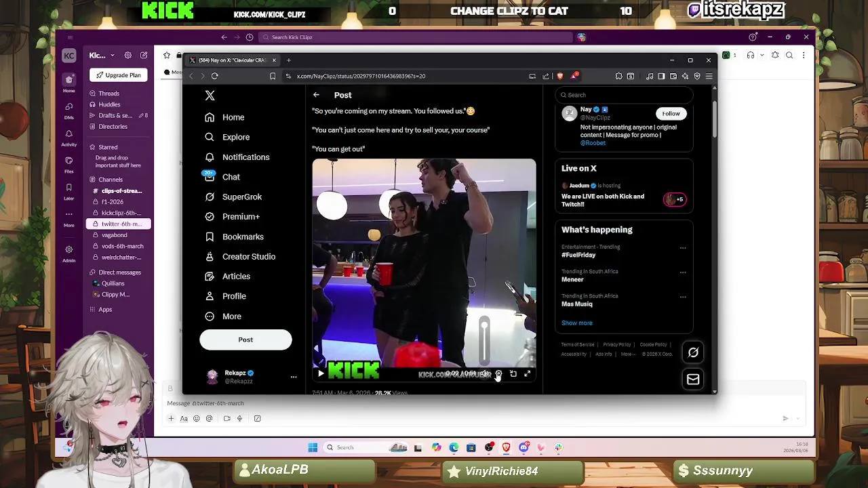Select the vagabond channel

coord(114,235)
